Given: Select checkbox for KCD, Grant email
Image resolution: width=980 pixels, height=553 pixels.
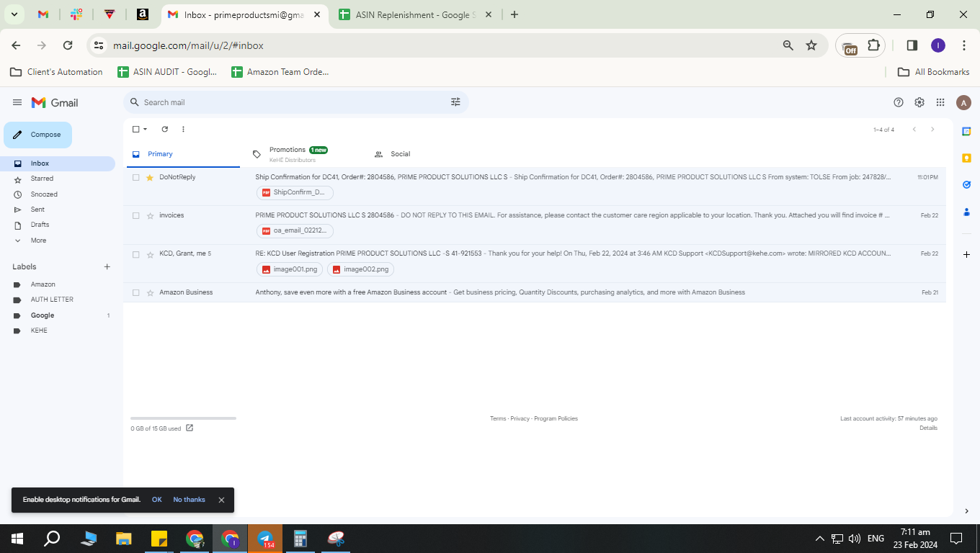Looking at the screenshot, I should (135, 254).
